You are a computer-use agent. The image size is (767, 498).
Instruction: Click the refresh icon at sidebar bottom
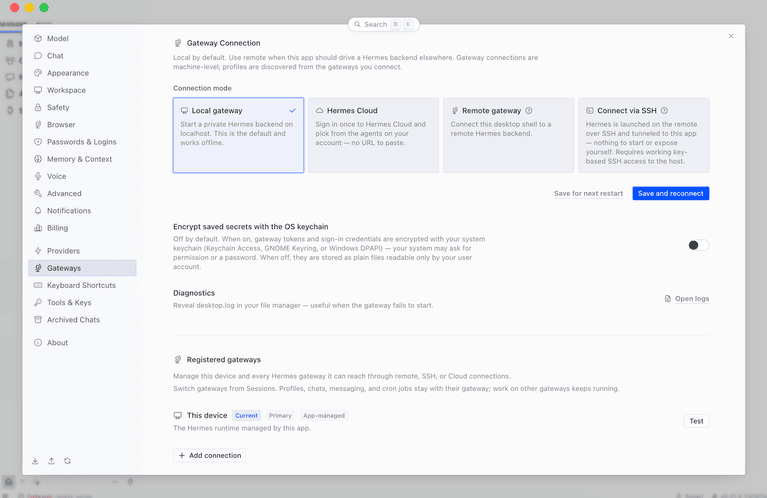[68, 461]
